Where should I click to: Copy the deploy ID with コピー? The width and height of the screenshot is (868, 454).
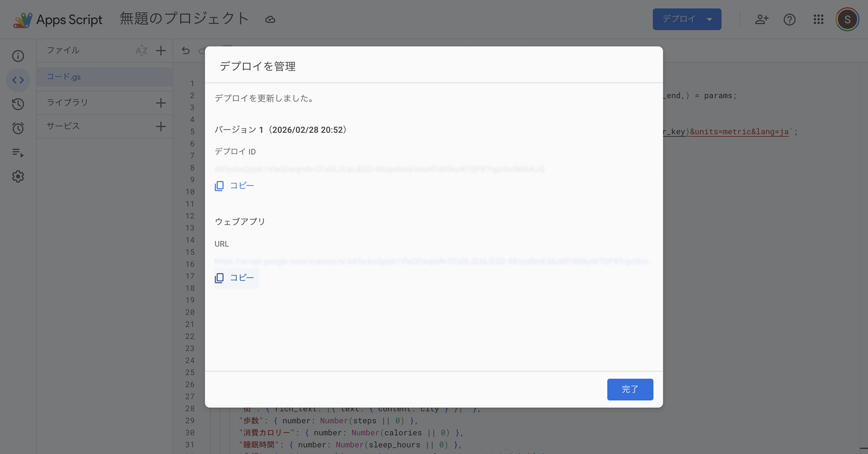point(235,185)
